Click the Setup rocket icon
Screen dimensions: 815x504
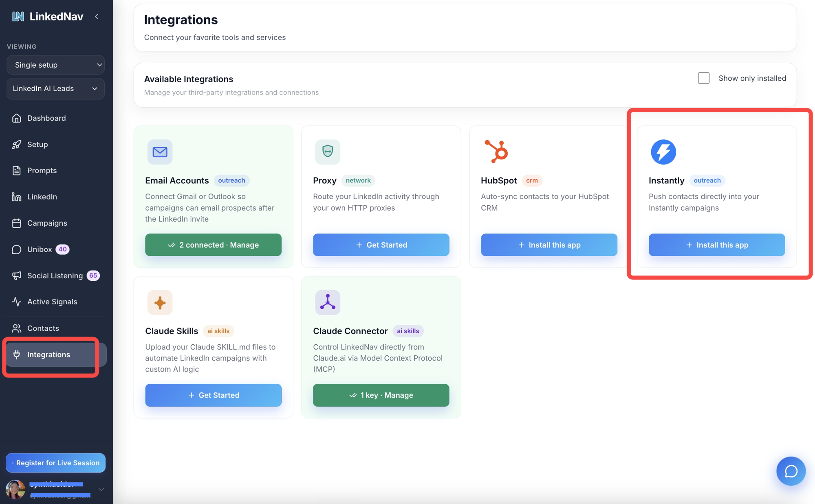tap(16, 144)
